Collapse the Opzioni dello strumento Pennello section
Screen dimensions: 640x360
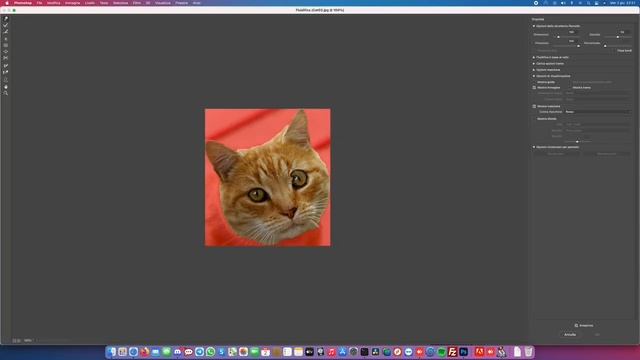tap(533, 26)
